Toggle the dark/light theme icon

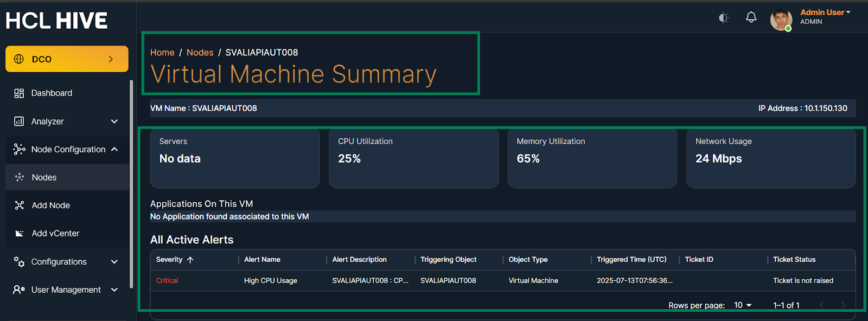click(x=723, y=18)
